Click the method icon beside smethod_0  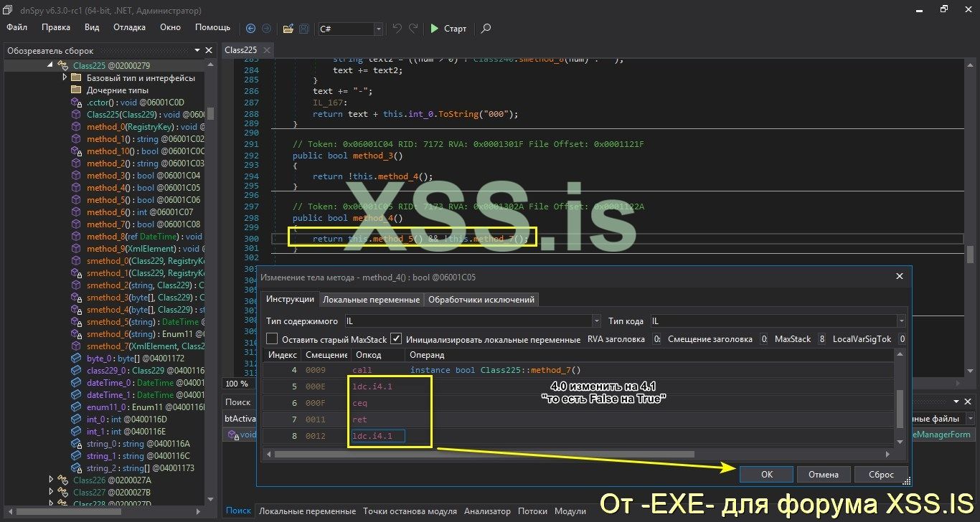pos(76,261)
